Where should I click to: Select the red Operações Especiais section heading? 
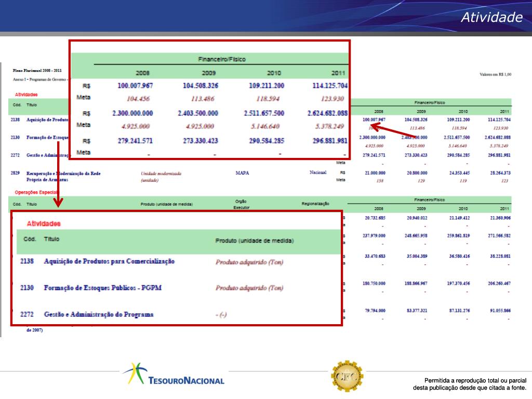click(37, 192)
